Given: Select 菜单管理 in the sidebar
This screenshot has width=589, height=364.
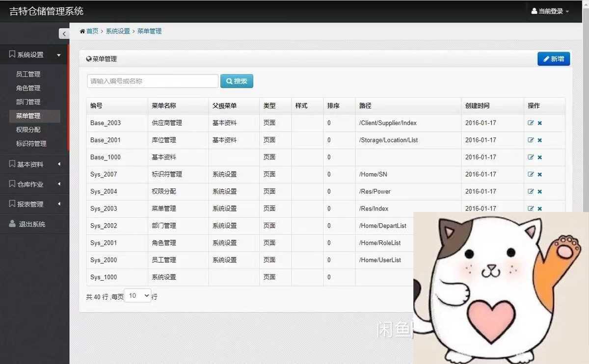Looking at the screenshot, I should [34, 116].
